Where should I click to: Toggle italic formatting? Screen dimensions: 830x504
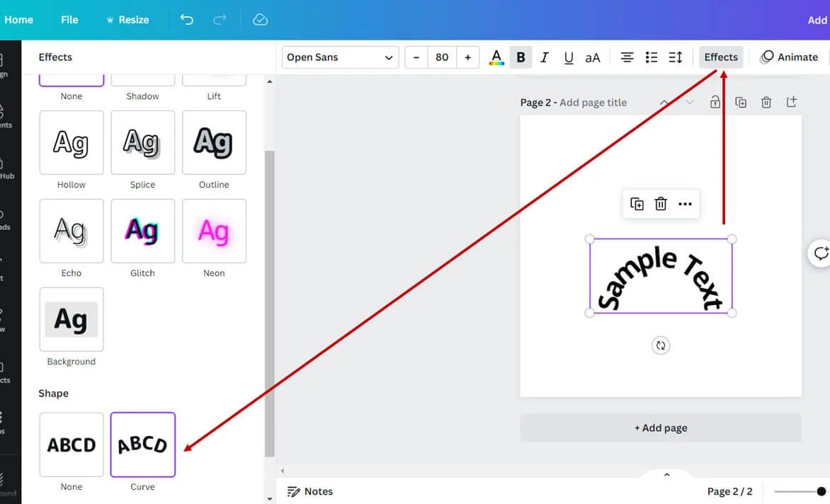(x=544, y=57)
